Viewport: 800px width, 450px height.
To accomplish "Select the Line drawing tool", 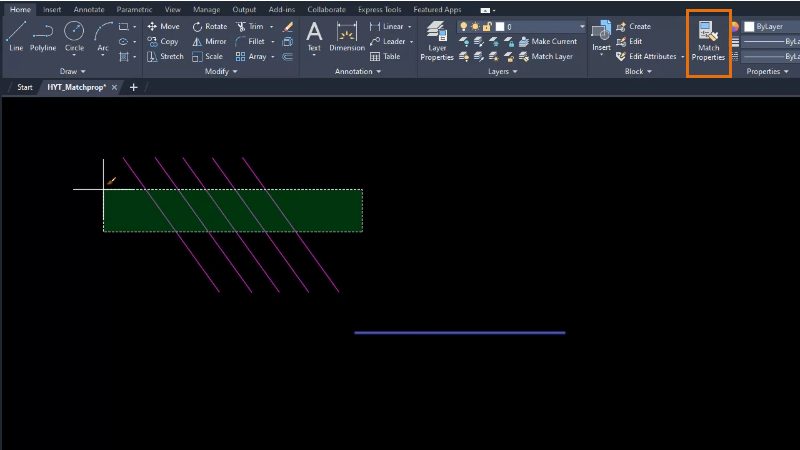I will point(16,36).
